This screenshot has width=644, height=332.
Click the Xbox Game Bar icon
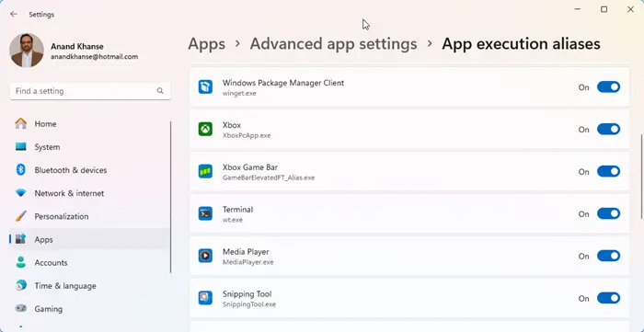(205, 172)
